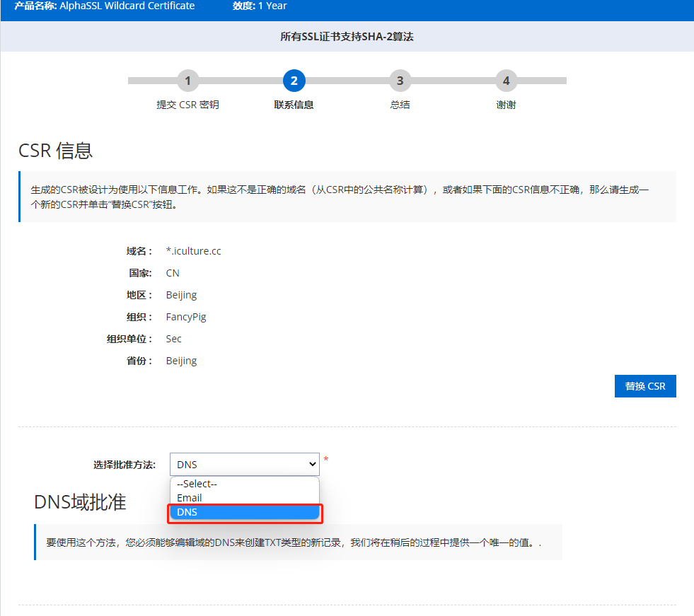The width and height of the screenshot is (694, 616).
Task: Click step 1 circle in progress bar
Action: pos(187,81)
